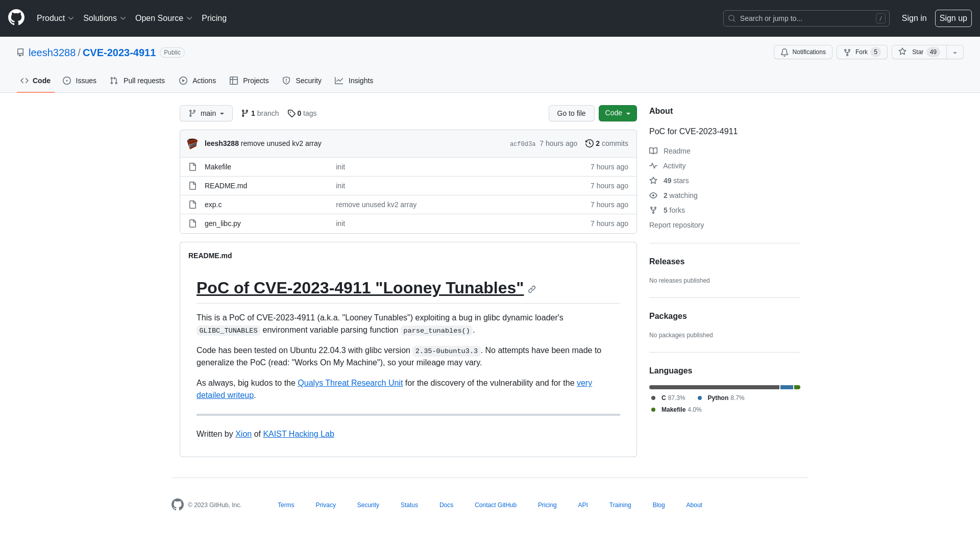This screenshot has width=980, height=551.
Task: Click Sign in link
Action: coord(914,18)
